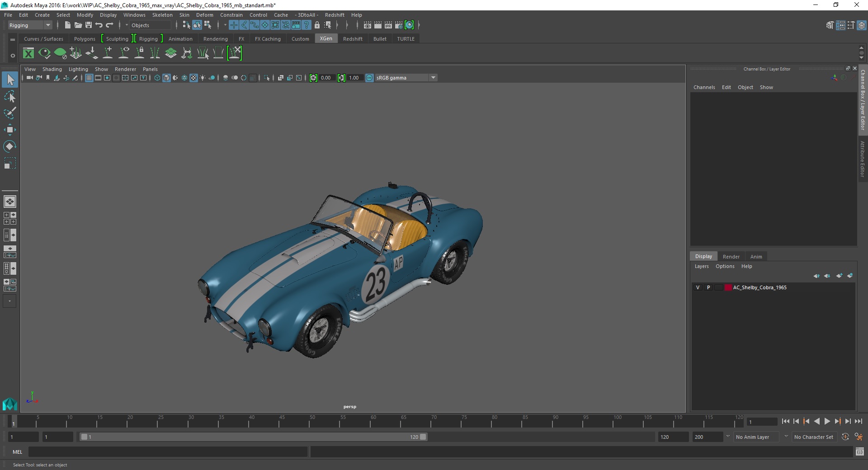This screenshot has width=868, height=470.
Task: Toggle wireframe display in viewport
Action: (157, 78)
